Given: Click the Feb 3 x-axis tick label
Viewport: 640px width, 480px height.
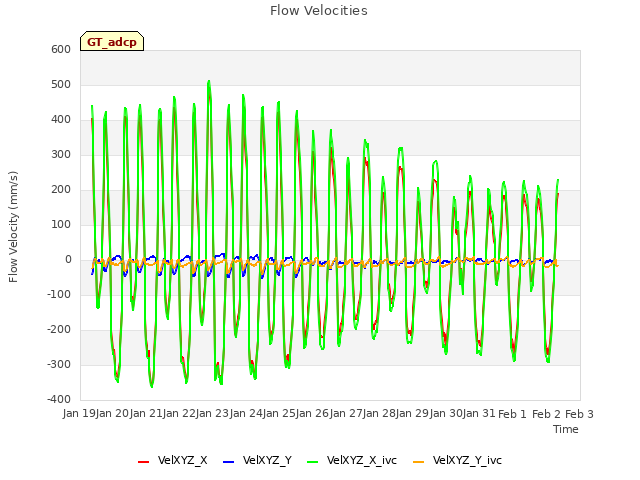Looking at the screenshot, I should pyautogui.click(x=579, y=414).
